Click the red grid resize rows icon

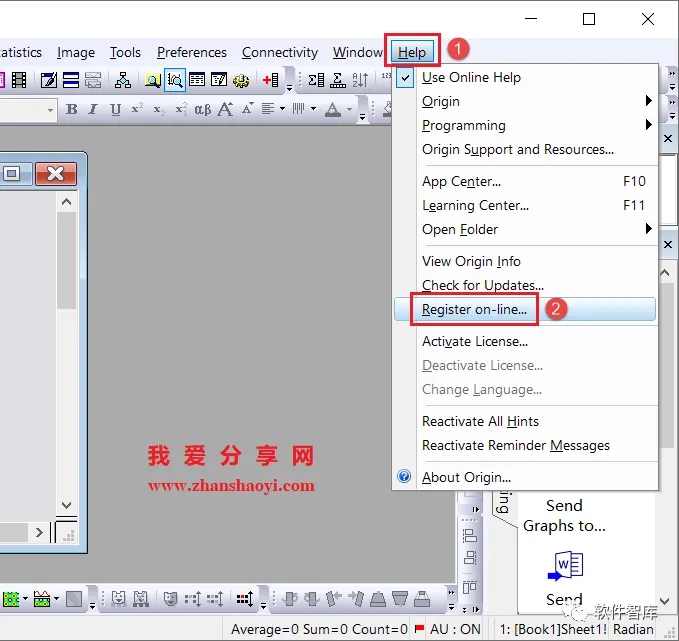coord(245,599)
